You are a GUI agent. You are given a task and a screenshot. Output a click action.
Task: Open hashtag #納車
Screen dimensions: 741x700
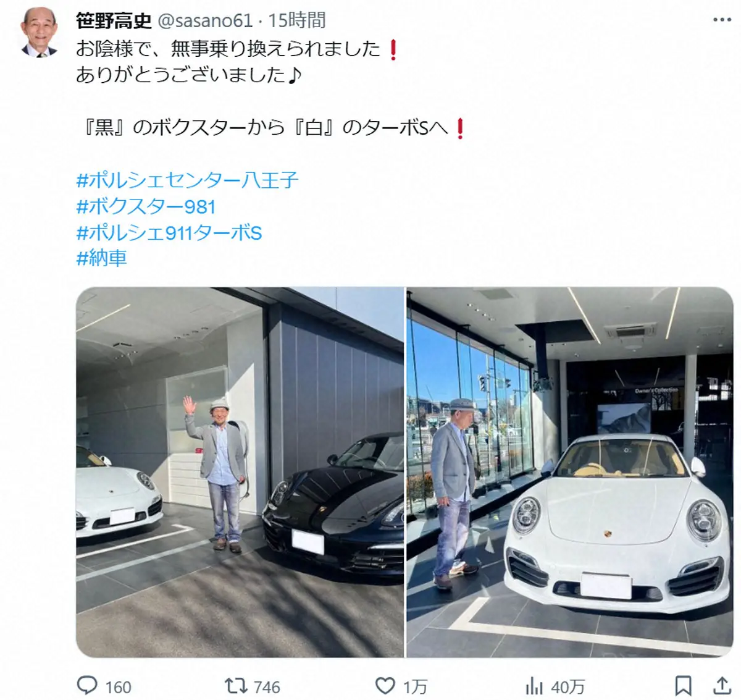tap(102, 258)
